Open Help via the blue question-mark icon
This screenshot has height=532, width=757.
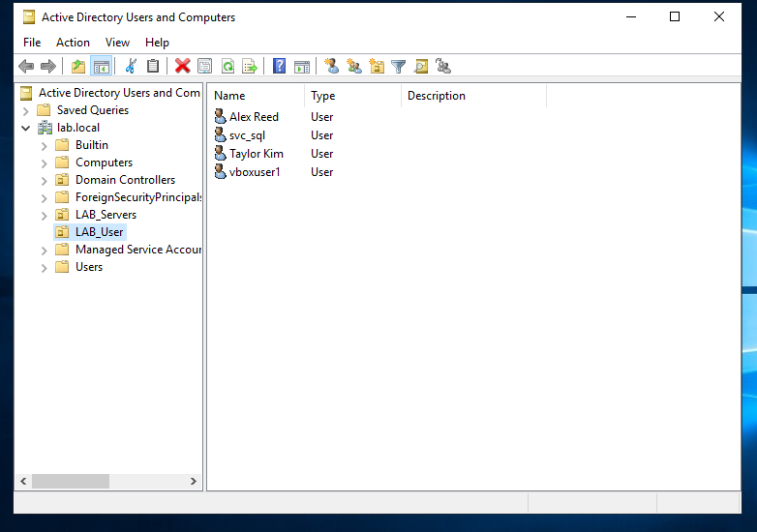coord(279,66)
